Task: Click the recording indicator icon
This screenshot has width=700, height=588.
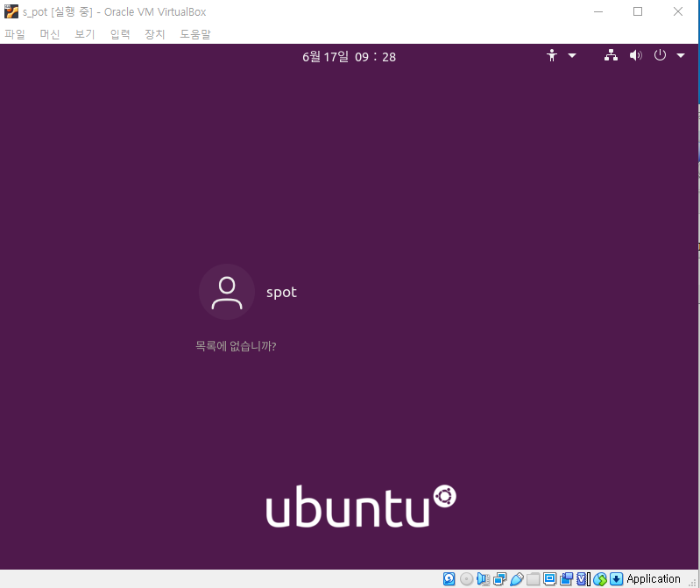Action: click(x=567, y=579)
